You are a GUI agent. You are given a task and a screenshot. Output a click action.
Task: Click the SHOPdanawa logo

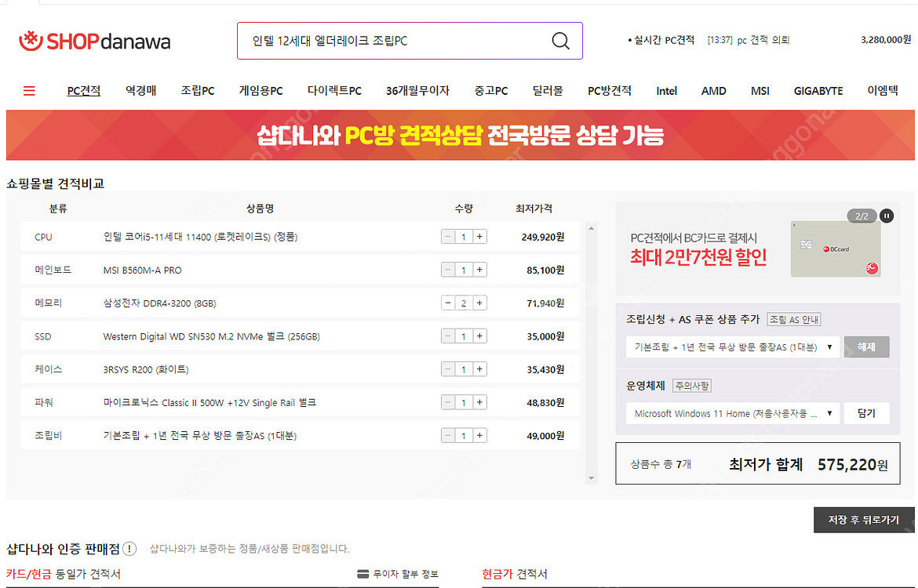(x=94, y=41)
